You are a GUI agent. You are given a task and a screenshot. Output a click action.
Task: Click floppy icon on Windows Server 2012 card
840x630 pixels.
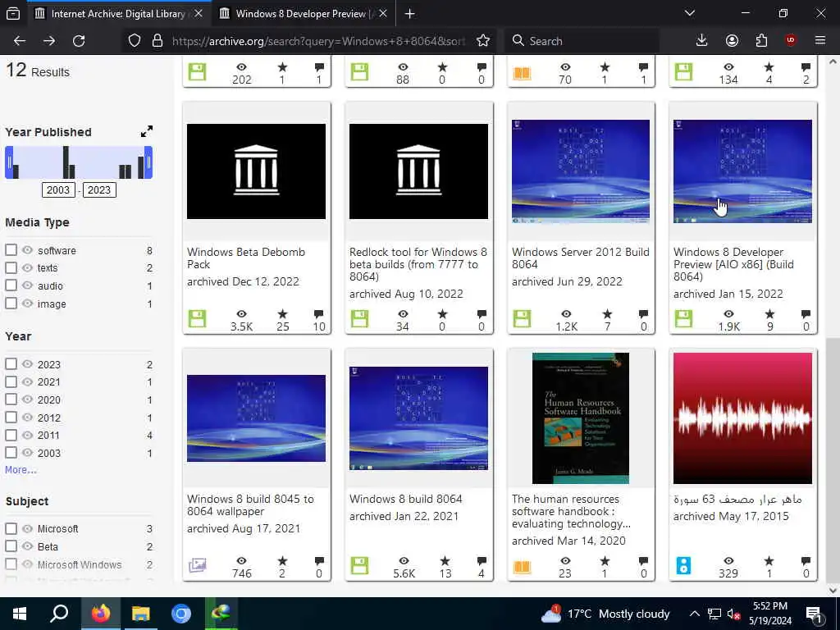(522, 319)
